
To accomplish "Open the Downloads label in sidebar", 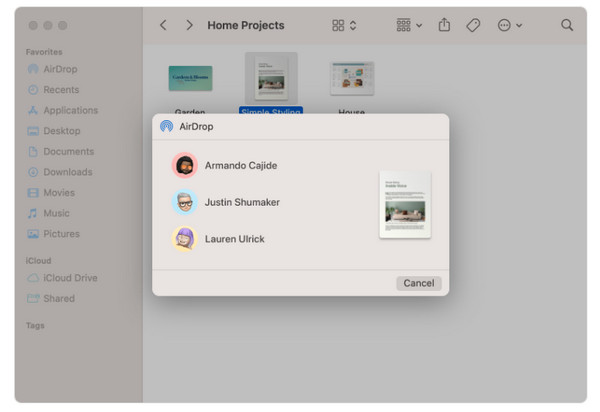I will [x=68, y=172].
